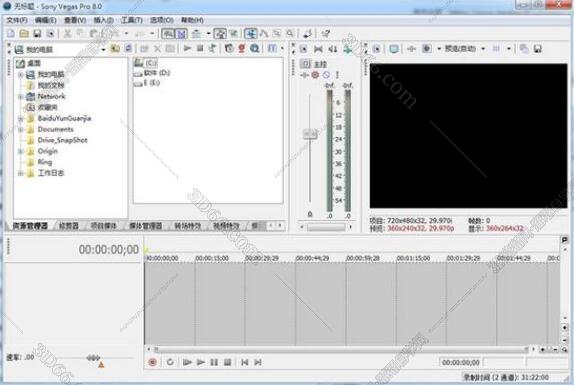Toggle master bus automation settings icon

(x=315, y=75)
